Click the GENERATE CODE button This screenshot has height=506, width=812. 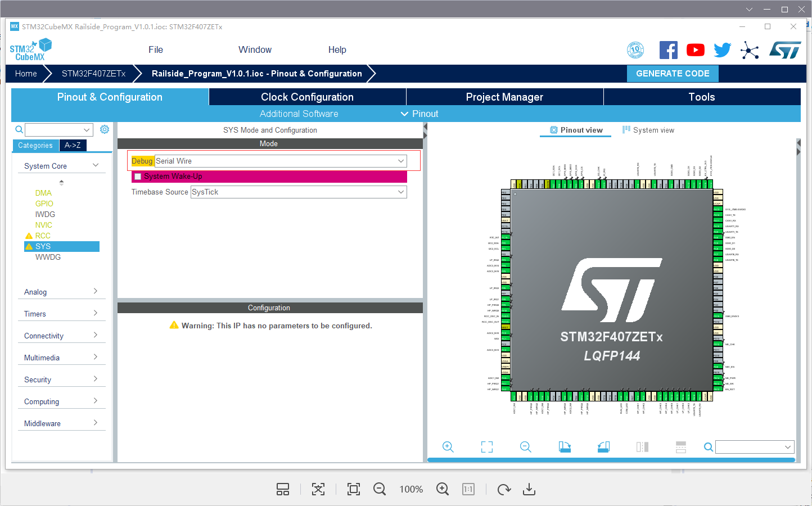[x=673, y=73]
